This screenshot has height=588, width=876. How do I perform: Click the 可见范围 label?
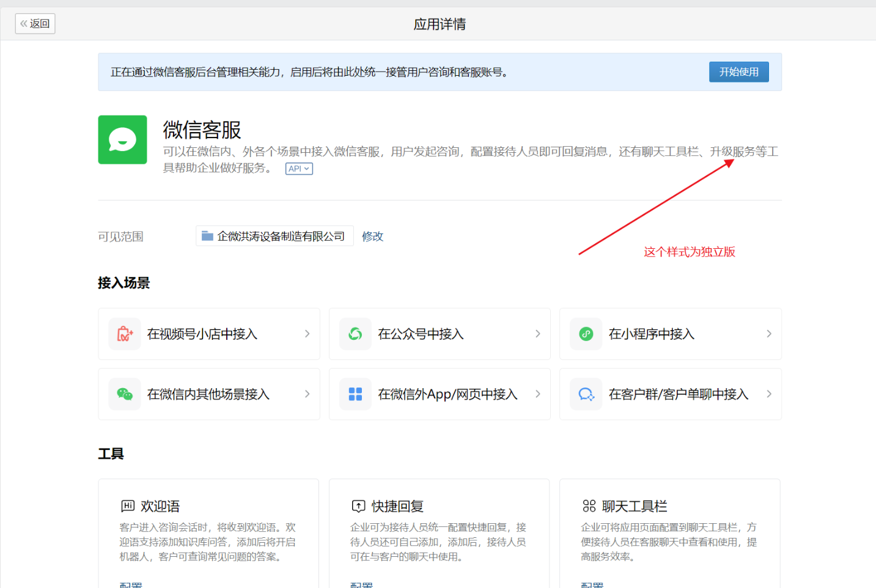click(120, 237)
